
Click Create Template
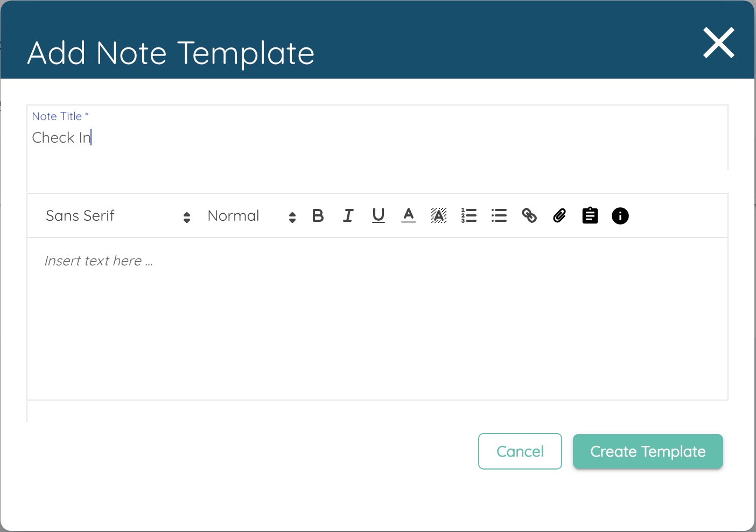[x=647, y=451]
